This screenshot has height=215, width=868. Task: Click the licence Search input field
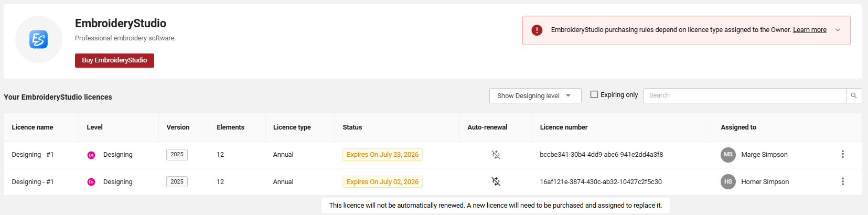745,95
